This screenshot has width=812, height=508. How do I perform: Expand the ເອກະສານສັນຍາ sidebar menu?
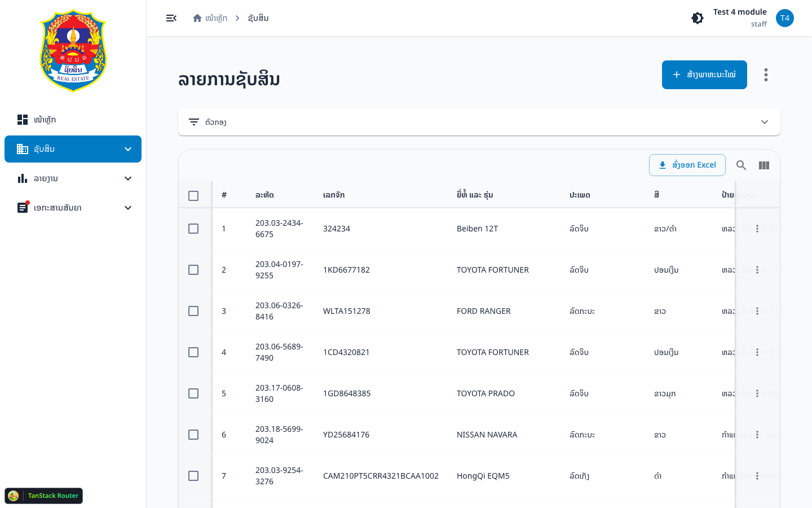(73, 208)
